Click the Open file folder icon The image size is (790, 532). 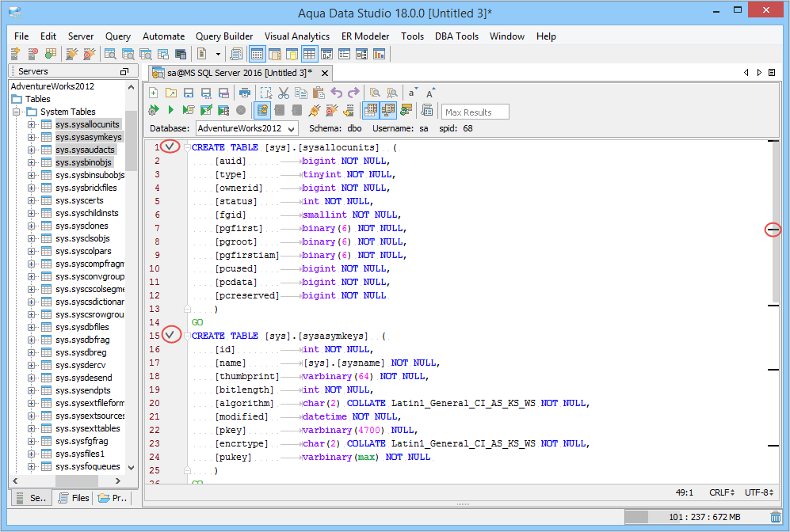click(x=171, y=93)
